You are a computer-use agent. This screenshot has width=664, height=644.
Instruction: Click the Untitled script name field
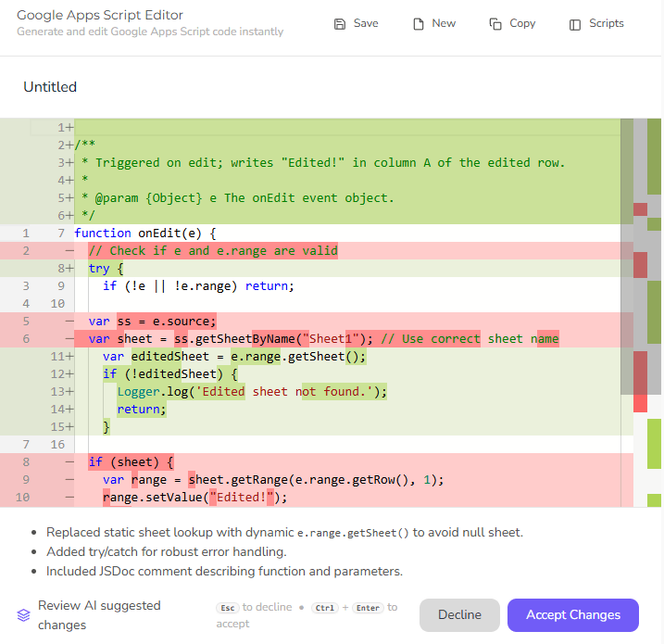point(50,87)
